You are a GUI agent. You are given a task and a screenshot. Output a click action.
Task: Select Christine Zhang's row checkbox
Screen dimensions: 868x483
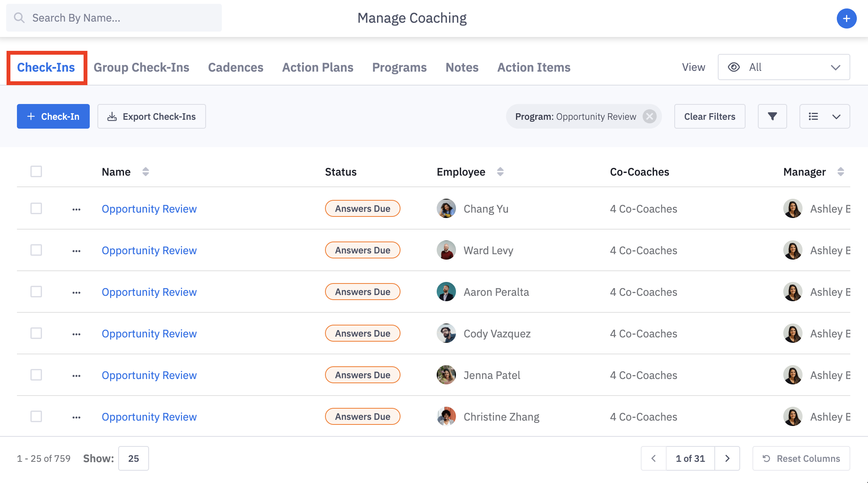click(36, 417)
